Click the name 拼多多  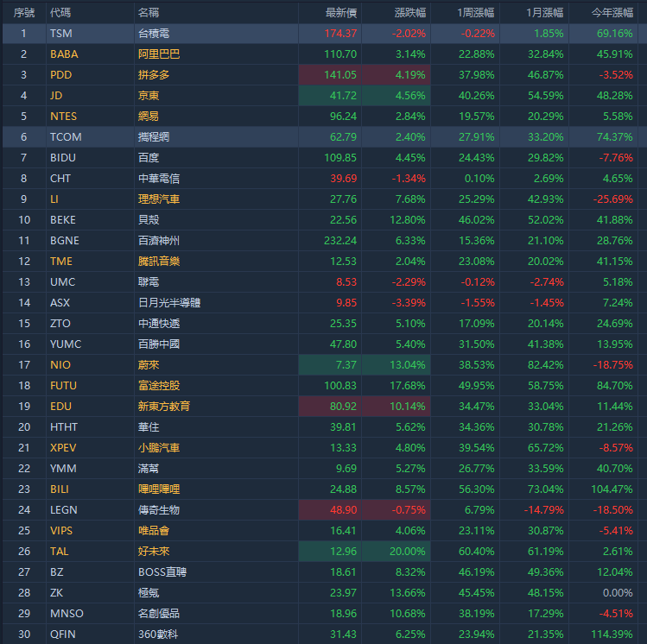(x=154, y=74)
